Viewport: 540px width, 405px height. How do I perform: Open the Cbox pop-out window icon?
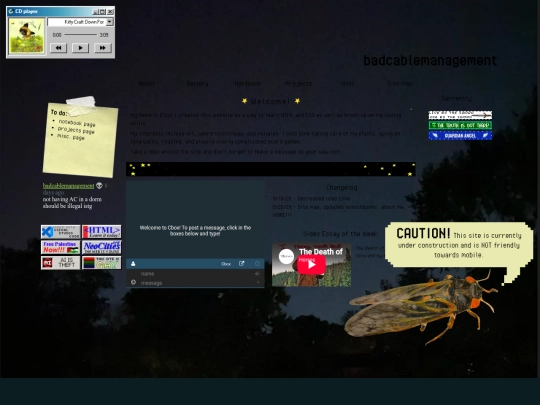click(x=242, y=263)
